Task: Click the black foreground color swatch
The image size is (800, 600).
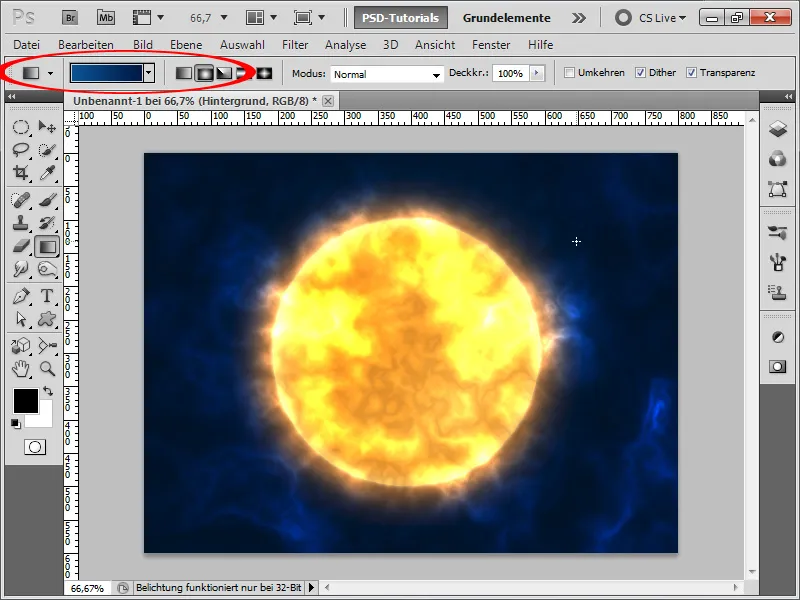Action: point(26,401)
